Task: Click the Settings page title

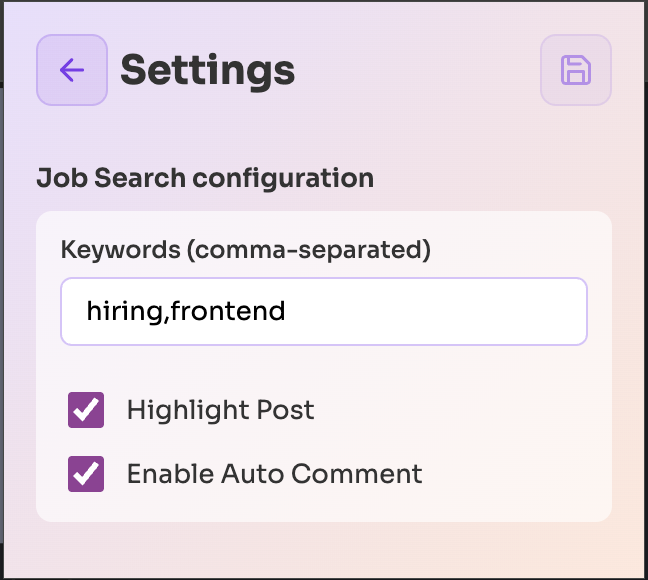Action: pos(207,70)
